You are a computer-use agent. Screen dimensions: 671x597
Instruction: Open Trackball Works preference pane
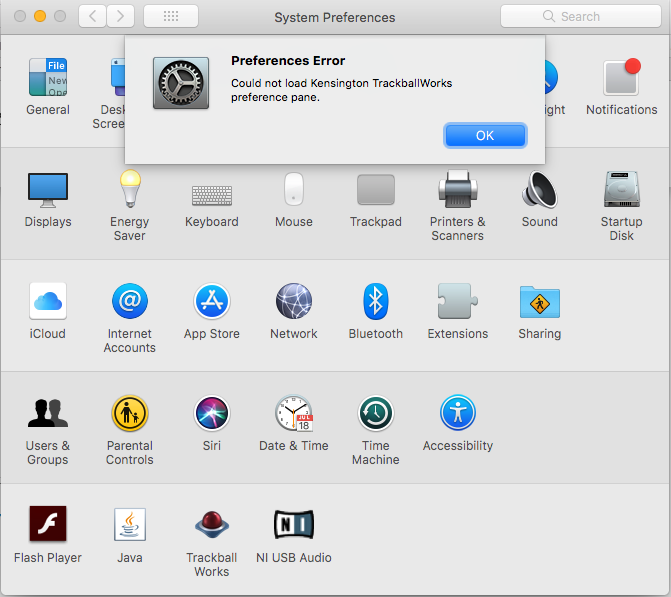211,542
